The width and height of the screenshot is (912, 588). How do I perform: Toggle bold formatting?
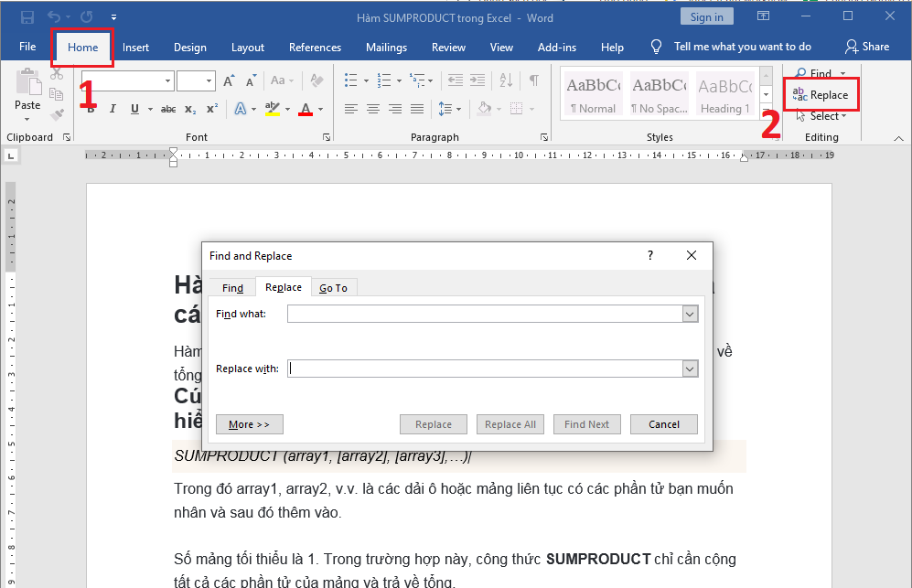coord(89,108)
